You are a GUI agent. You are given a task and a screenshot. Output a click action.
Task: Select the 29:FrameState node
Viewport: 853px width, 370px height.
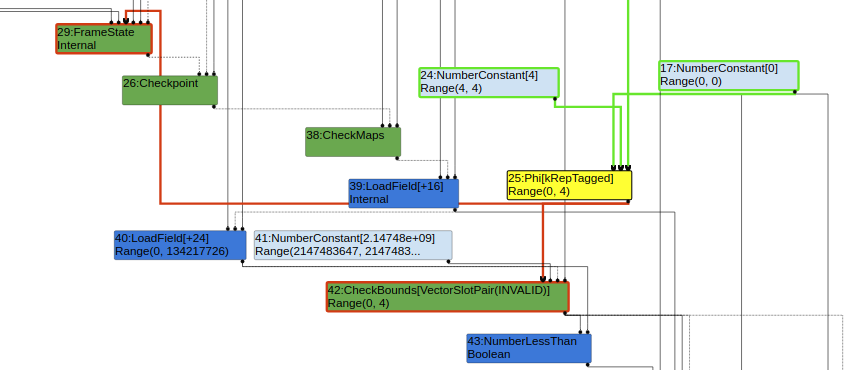click(x=104, y=39)
